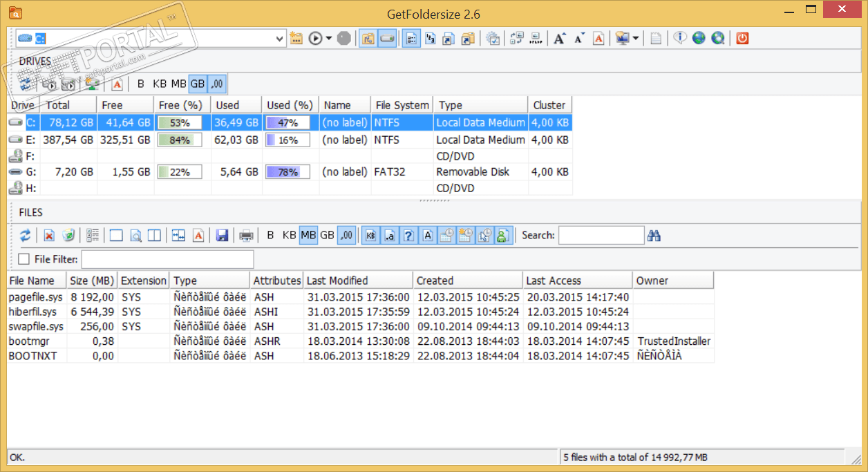Click the 84% free bar for drive E:
The image size is (868, 472).
tap(180, 140)
